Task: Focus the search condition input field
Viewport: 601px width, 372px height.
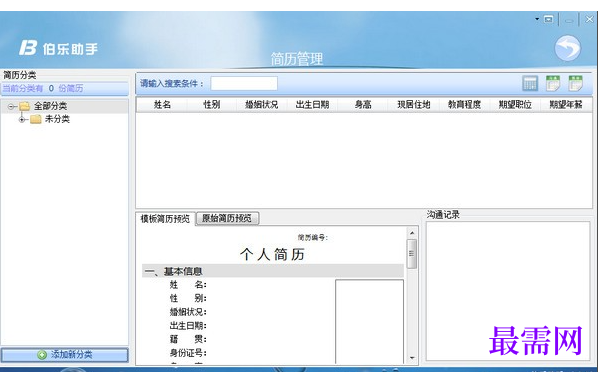Action: coord(244,84)
